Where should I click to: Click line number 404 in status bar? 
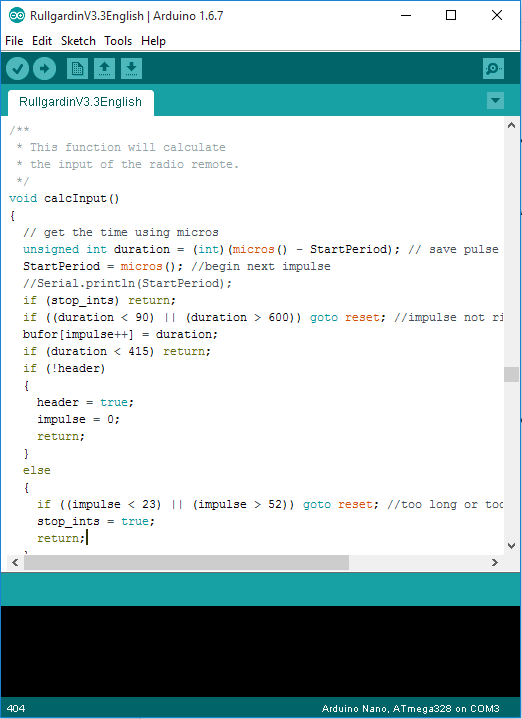tap(16, 708)
